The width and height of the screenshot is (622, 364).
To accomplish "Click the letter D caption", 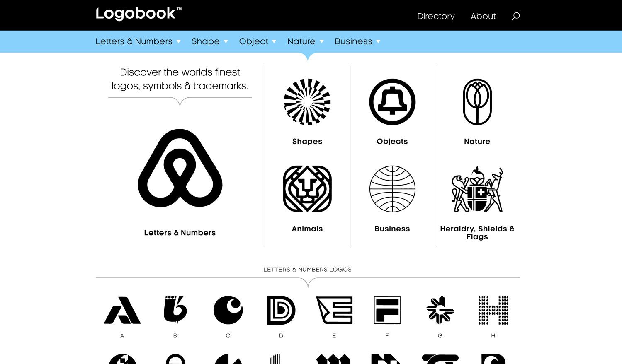I will click(x=281, y=336).
